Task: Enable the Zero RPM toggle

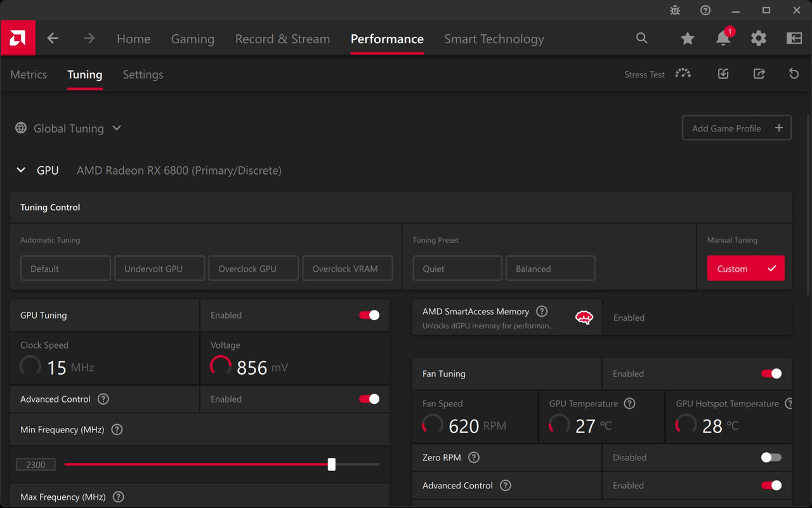Action: [x=771, y=457]
